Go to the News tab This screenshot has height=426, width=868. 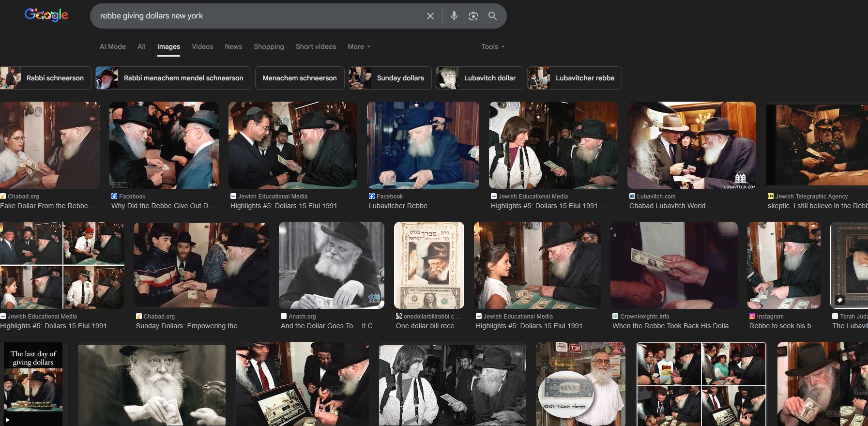(233, 46)
